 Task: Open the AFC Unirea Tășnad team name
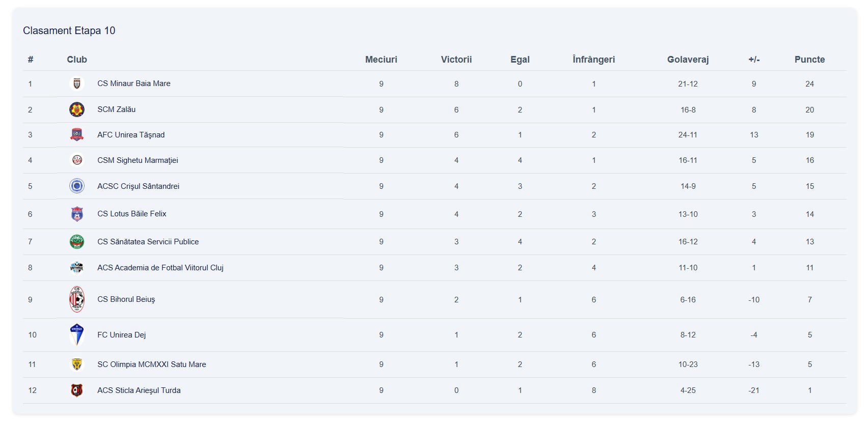(x=131, y=135)
